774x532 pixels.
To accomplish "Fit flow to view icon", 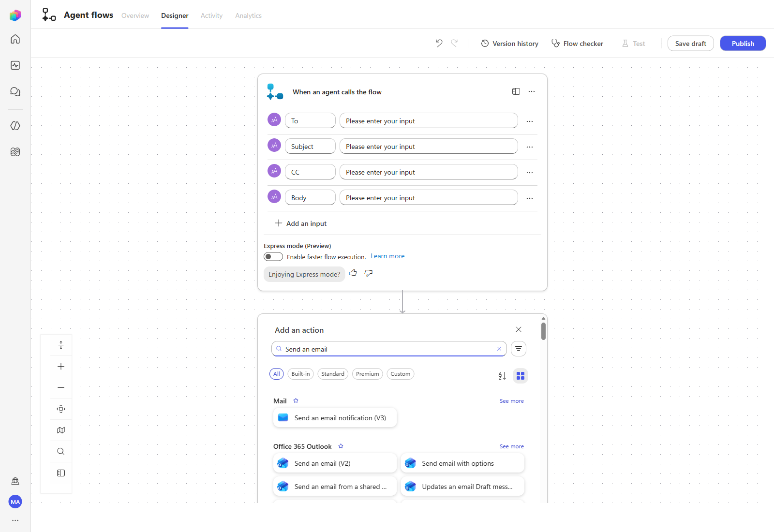I will (x=61, y=409).
